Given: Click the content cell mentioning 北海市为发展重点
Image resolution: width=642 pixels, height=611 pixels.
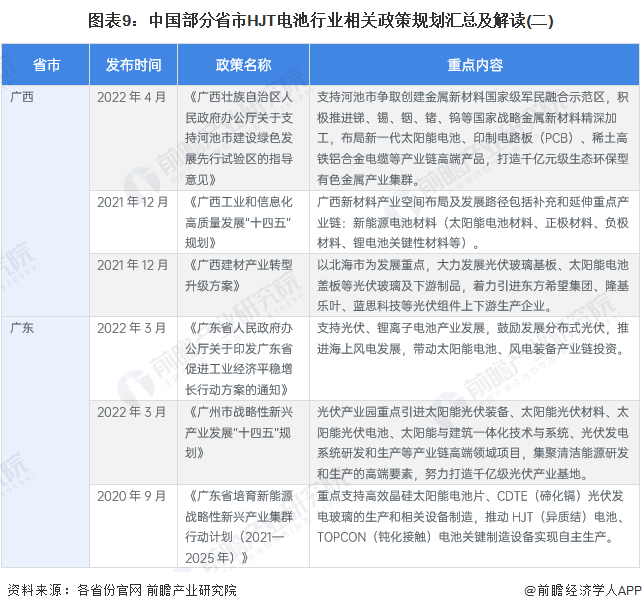Looking at the screenshot, I should tap(475, 283).
